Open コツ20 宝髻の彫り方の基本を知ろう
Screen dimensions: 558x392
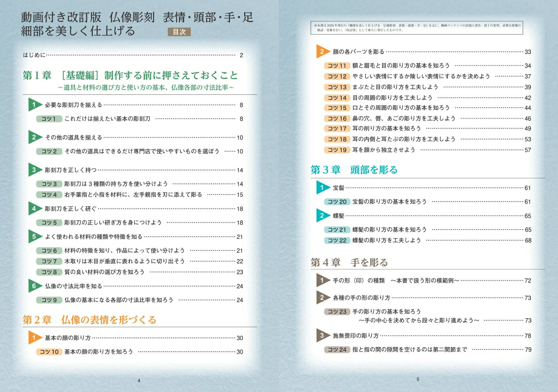(x=428, y=202)
